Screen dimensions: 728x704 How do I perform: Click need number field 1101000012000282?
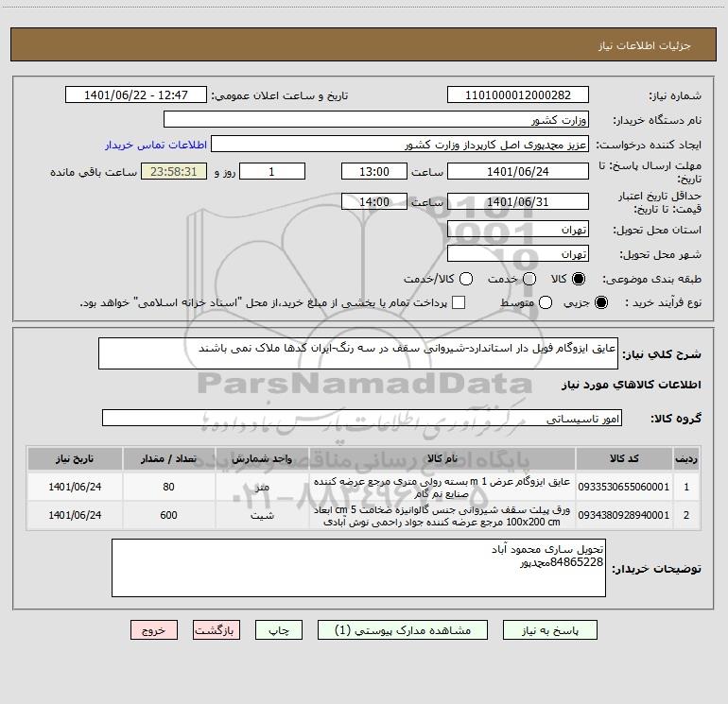[x=518, y=94]
